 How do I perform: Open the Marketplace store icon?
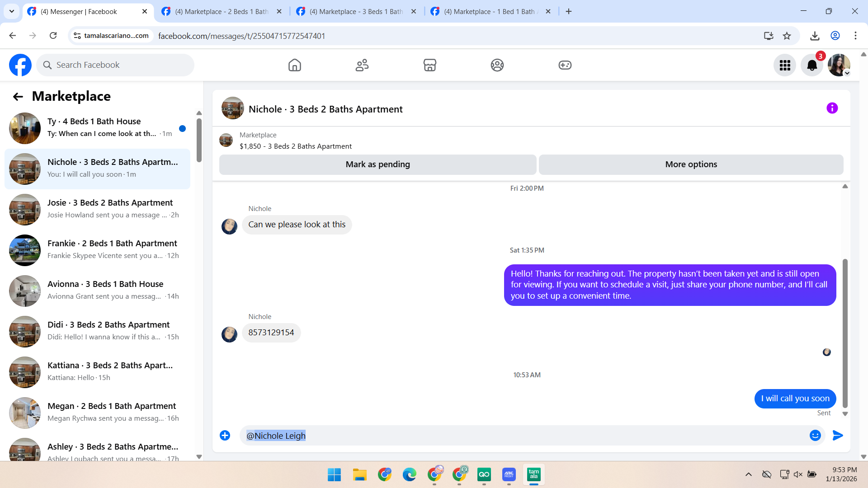(x=429, y=65)
